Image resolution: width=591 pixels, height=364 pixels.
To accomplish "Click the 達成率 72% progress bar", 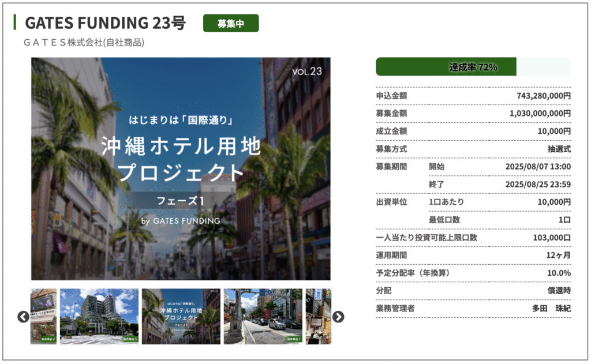I will pos(473,67).
